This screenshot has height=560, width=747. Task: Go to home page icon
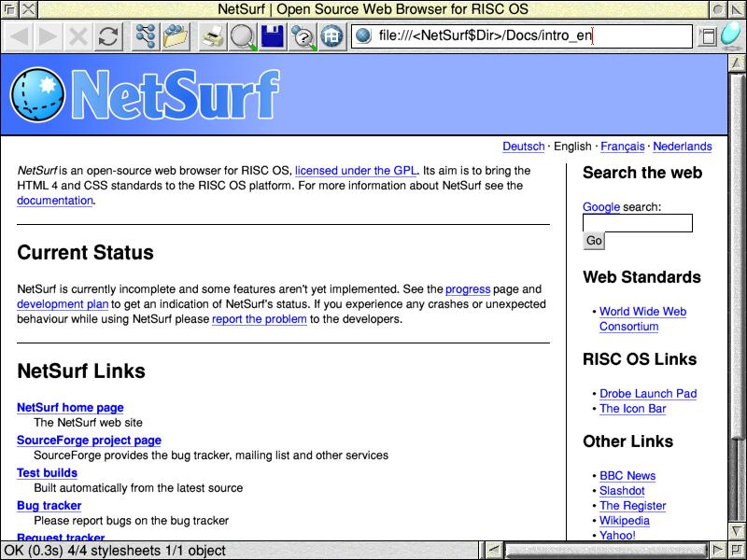pos(331,36)
